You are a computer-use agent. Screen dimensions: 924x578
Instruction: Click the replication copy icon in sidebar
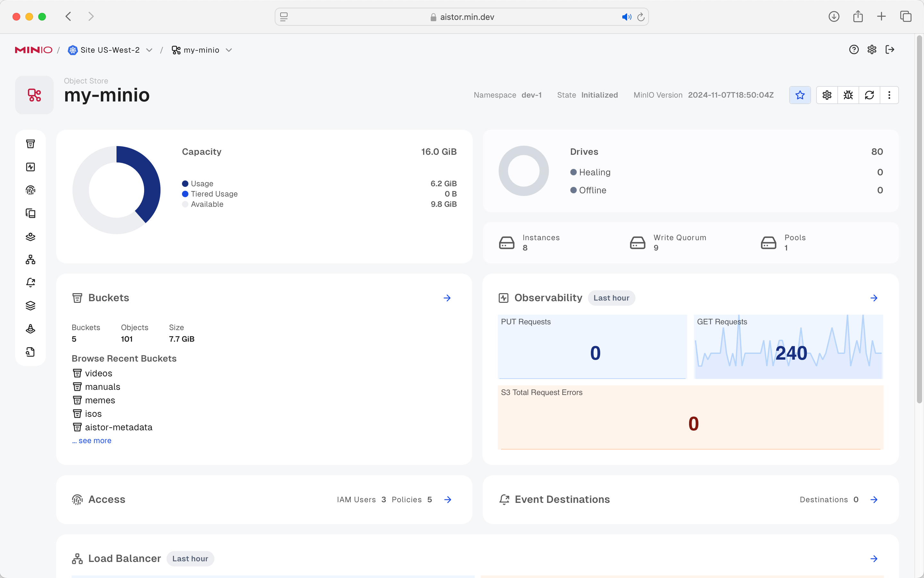pos(30,213)
